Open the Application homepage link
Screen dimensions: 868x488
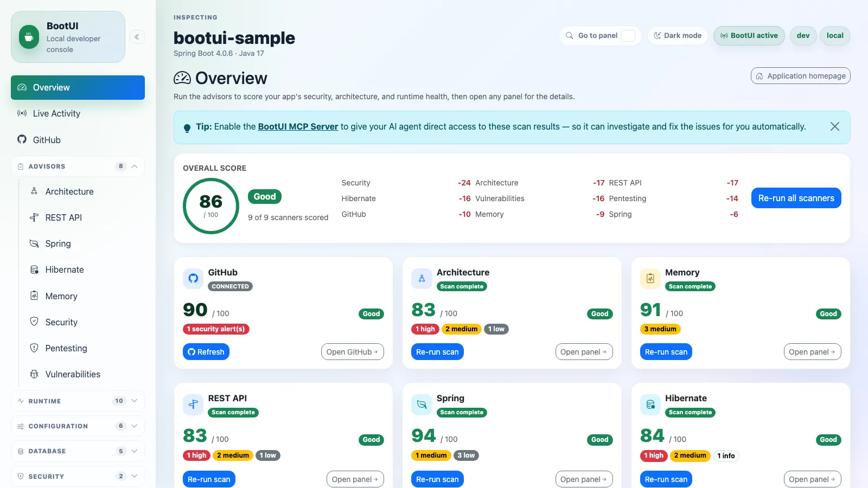coord(800,76)
